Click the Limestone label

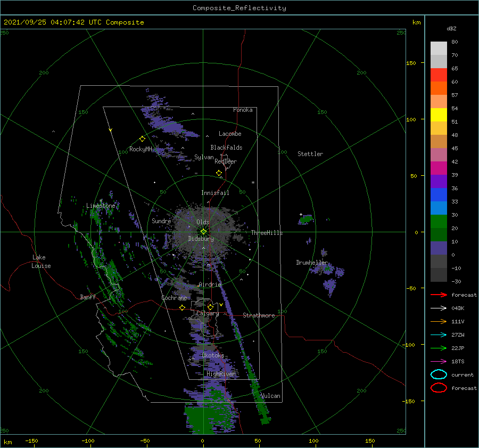101,206
